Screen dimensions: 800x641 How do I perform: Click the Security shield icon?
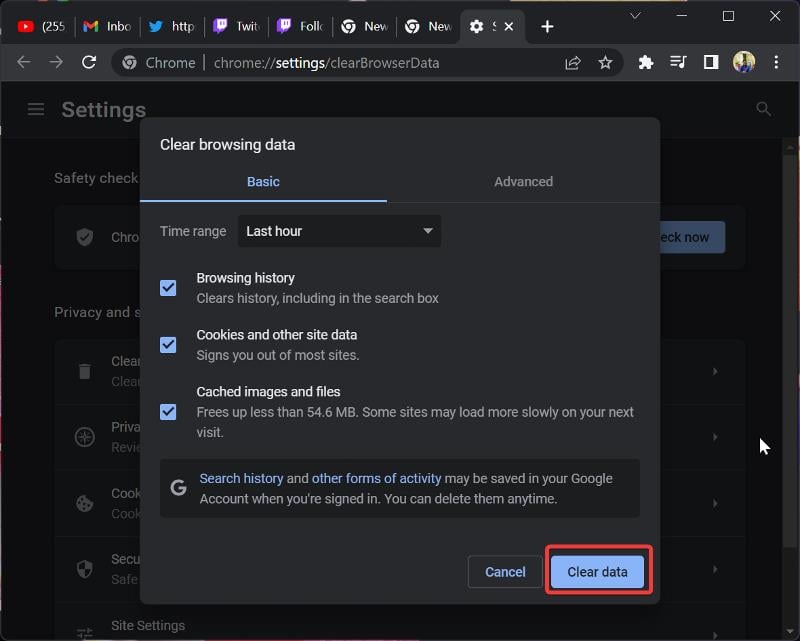pyautogui.click(x=85, y=569)
